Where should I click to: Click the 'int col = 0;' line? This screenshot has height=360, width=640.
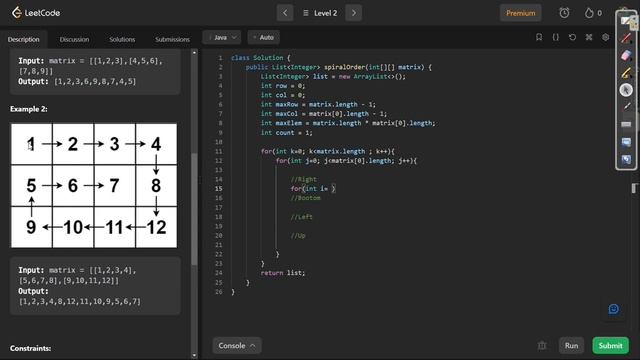click(x=283, y=95)
